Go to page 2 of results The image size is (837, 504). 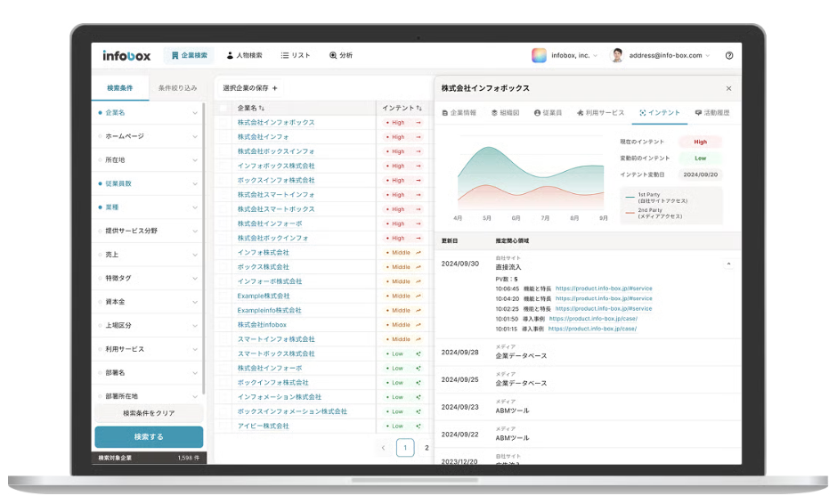point(427,447)
